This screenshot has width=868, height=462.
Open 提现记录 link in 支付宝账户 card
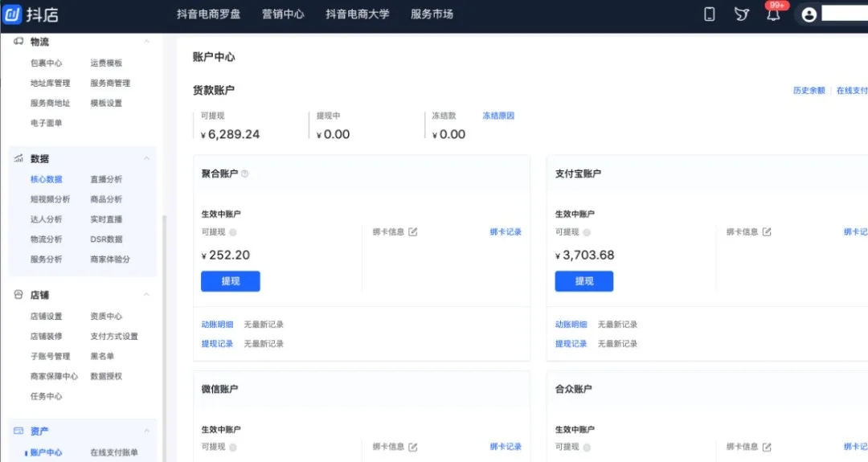tap(571, 344)
